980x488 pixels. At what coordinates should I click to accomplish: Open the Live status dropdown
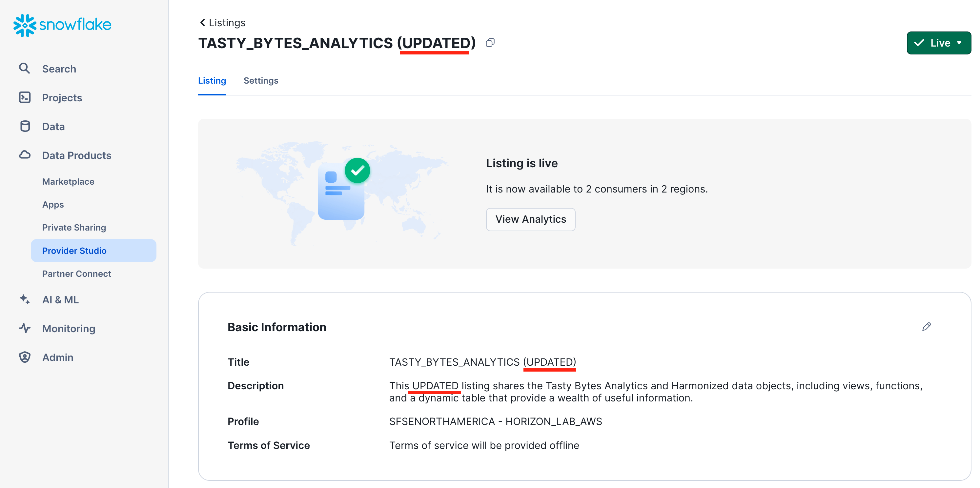click(x=939, y=43)
